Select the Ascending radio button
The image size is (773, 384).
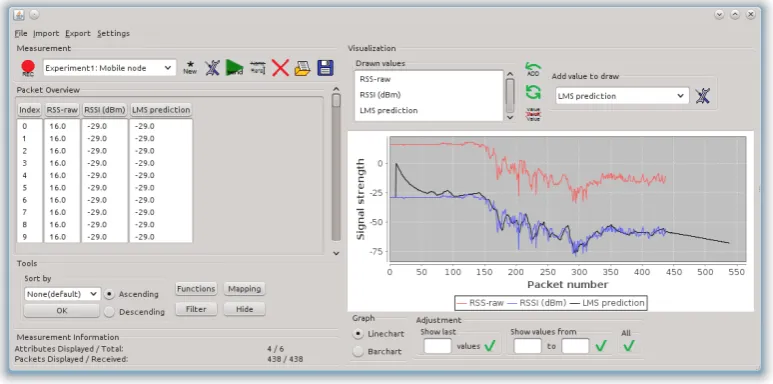(x=109, y=294)
